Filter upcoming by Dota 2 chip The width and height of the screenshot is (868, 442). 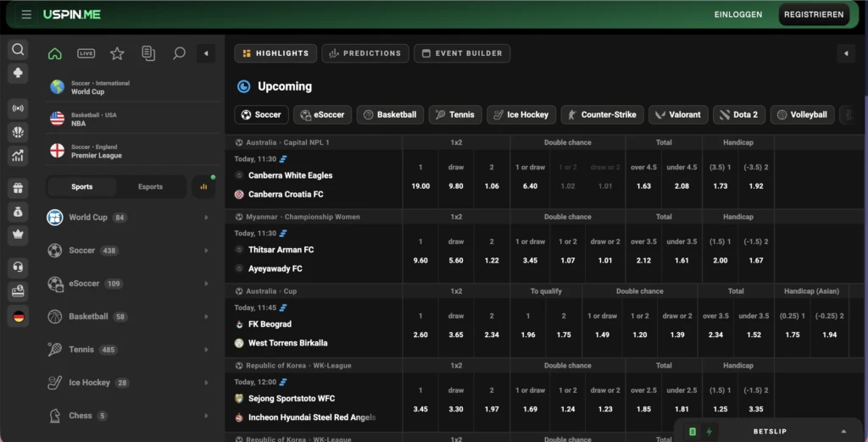click(x=739, y=115)
